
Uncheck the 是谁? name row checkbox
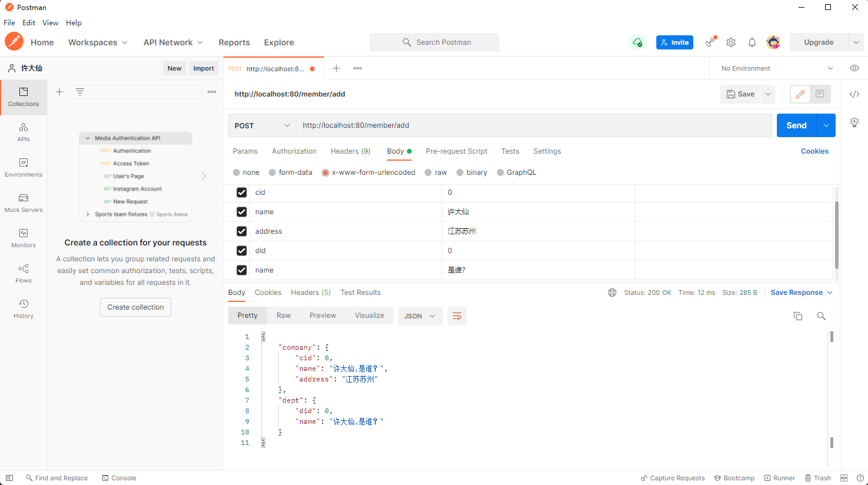point(242,270)
